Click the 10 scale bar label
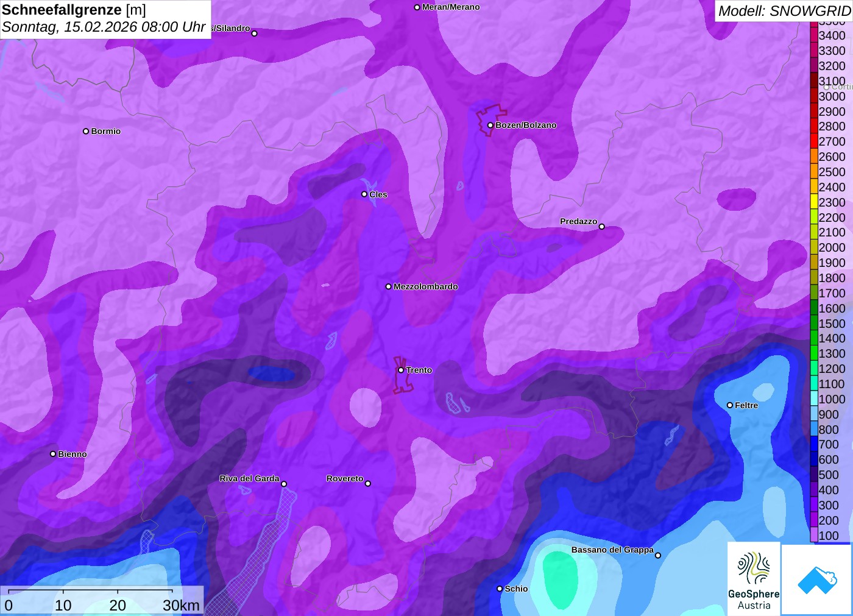853x616 pixels. point(63,605)
